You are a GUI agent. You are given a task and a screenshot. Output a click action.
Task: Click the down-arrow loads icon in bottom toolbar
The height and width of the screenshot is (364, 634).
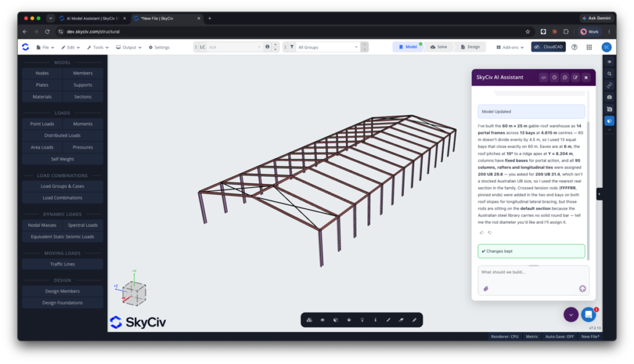click(x=349, y=320)
